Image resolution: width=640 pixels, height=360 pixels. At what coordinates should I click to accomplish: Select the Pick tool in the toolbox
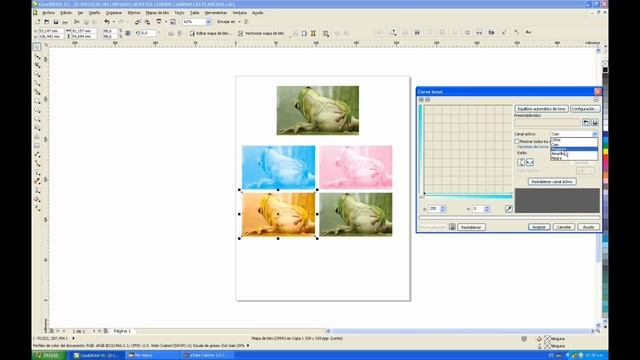[x=37, y=47]
